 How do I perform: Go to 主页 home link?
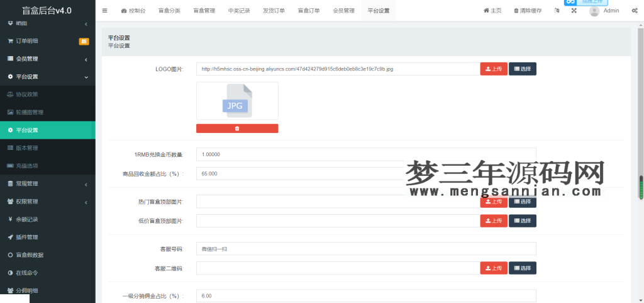(x=492, y=11)
